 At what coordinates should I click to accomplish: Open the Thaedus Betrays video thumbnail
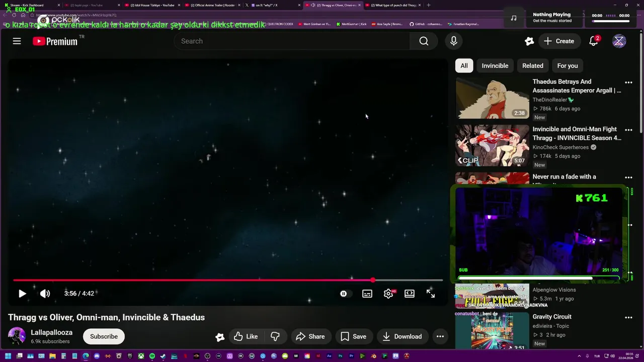pyautogui.click(x=492, y=98)
